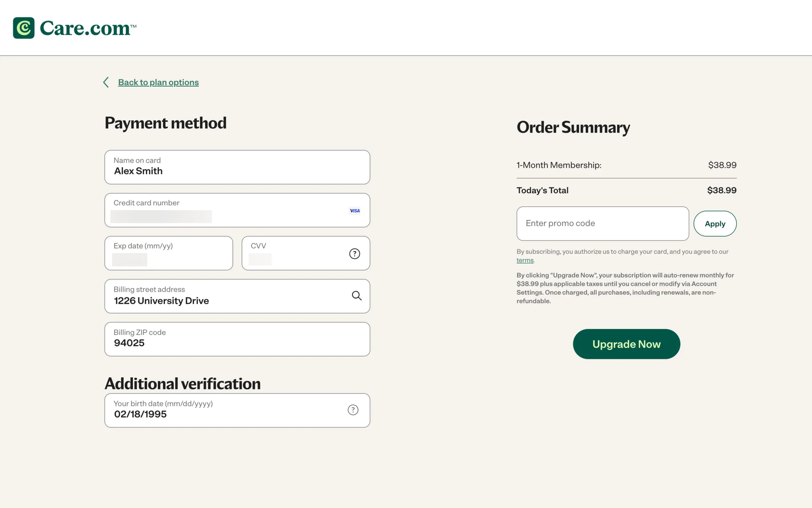Click the back chevron arrow icon
The image size is (812, 508).
point(106,82)
